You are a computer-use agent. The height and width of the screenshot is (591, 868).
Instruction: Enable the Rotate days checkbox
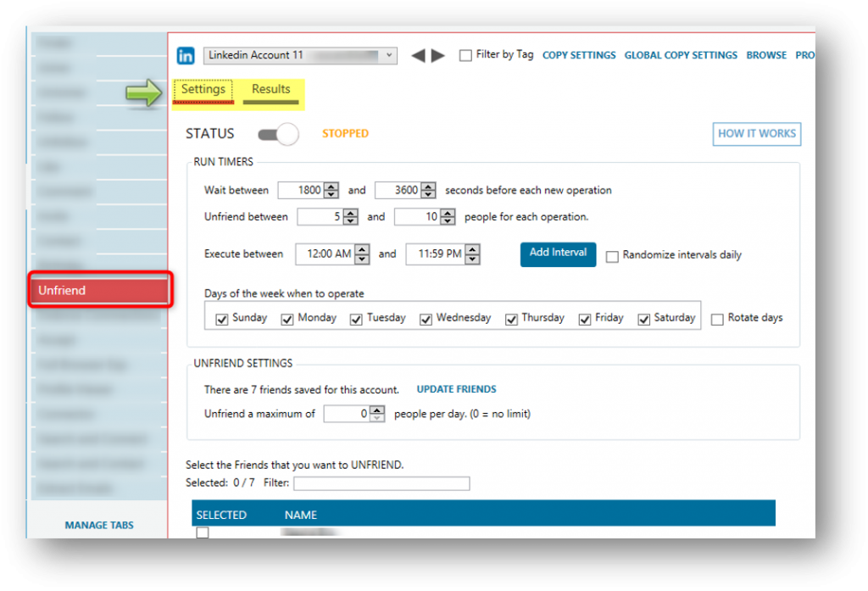point(717,320)
